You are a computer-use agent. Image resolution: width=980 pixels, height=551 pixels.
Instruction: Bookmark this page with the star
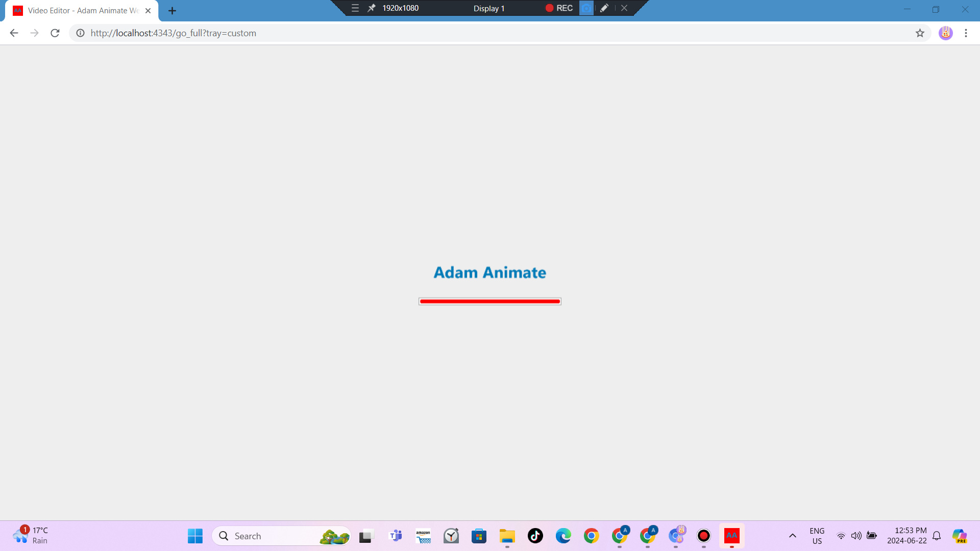click(x=920, y=33)
